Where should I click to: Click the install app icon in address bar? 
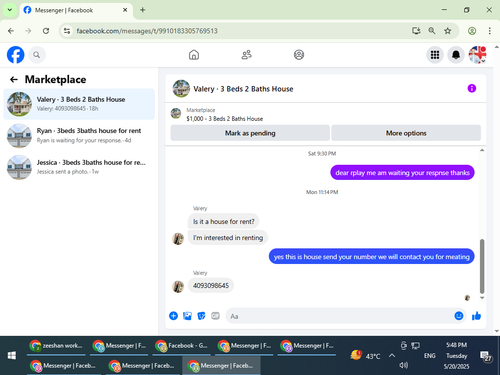pos(416,31)
